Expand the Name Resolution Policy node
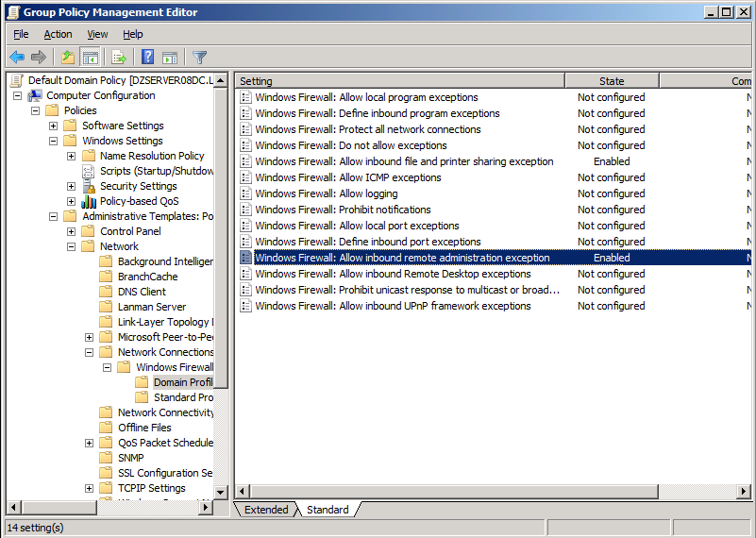Screen dimensions: 756x538 coord(71,156)
